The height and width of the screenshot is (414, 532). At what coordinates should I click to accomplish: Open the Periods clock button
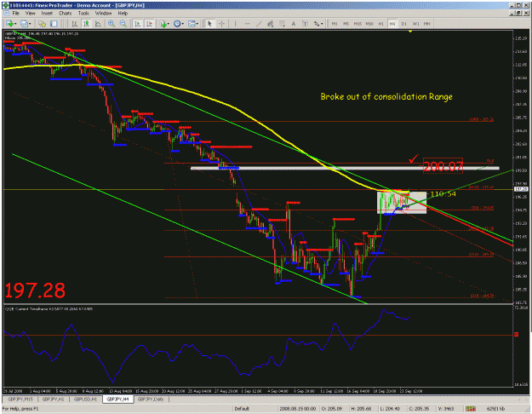[x=177, y=24]
